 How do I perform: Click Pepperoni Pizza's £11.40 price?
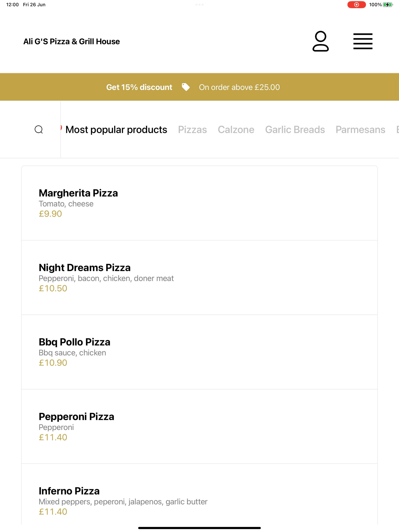click(53, 437)
